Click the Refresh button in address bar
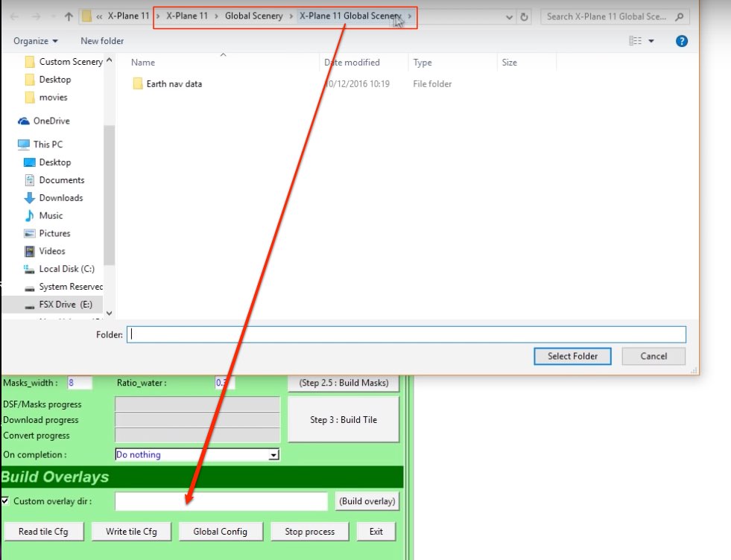This screenshot has height=560, width=731. point(525,16)
